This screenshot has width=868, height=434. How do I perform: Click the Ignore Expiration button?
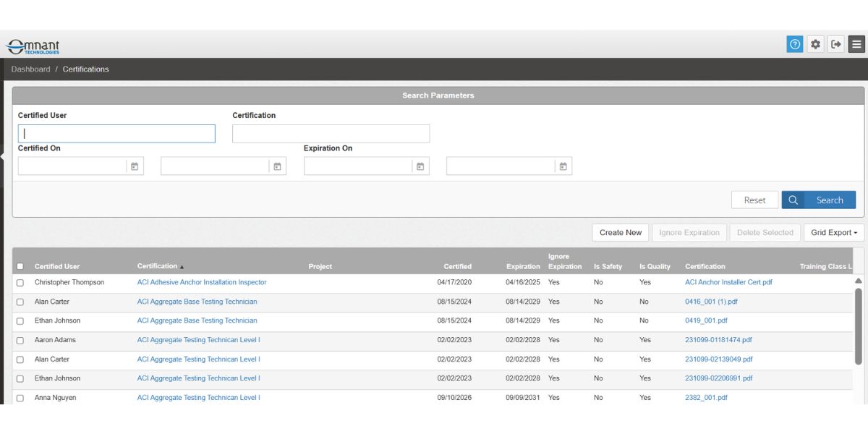tap(689, 232)
